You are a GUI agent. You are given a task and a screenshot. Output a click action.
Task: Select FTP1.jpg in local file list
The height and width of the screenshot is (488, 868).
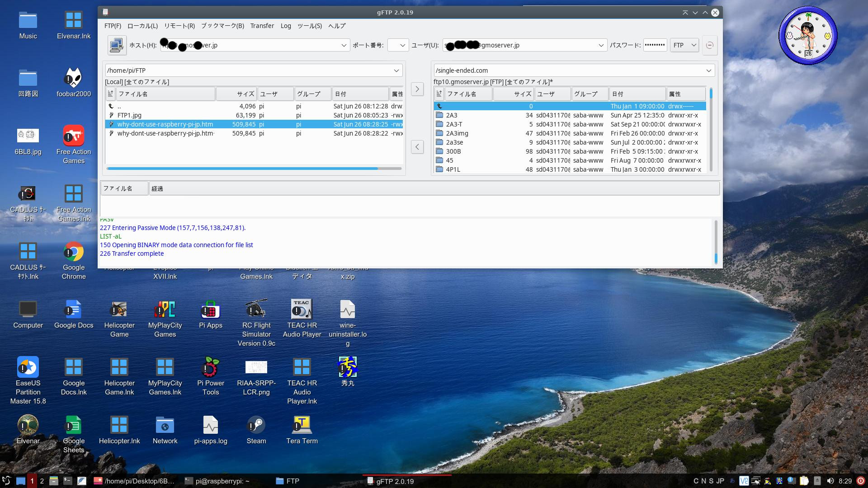coord(129,115)
